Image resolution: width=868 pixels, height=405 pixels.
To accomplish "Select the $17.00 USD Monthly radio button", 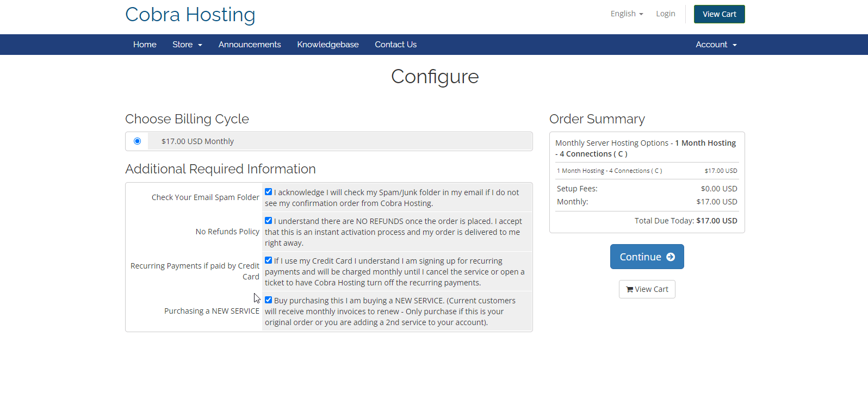I will tap(138, 141).
